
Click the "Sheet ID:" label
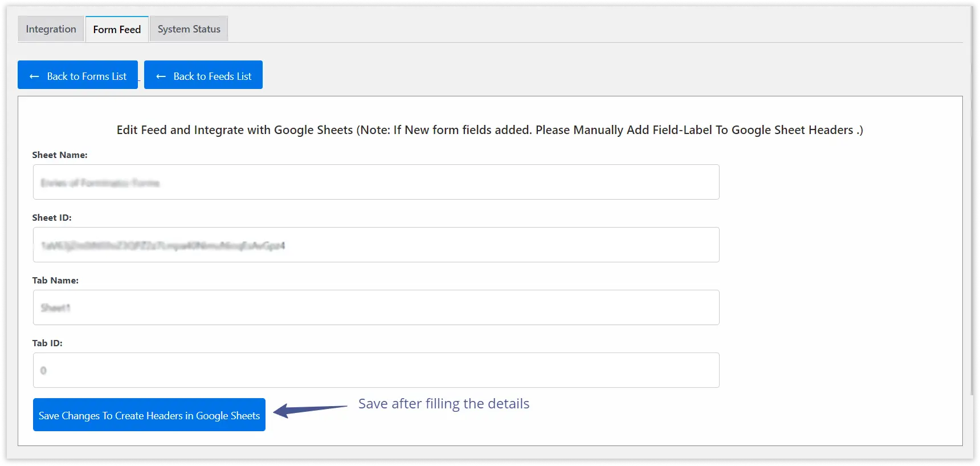[x=52, y=218]
